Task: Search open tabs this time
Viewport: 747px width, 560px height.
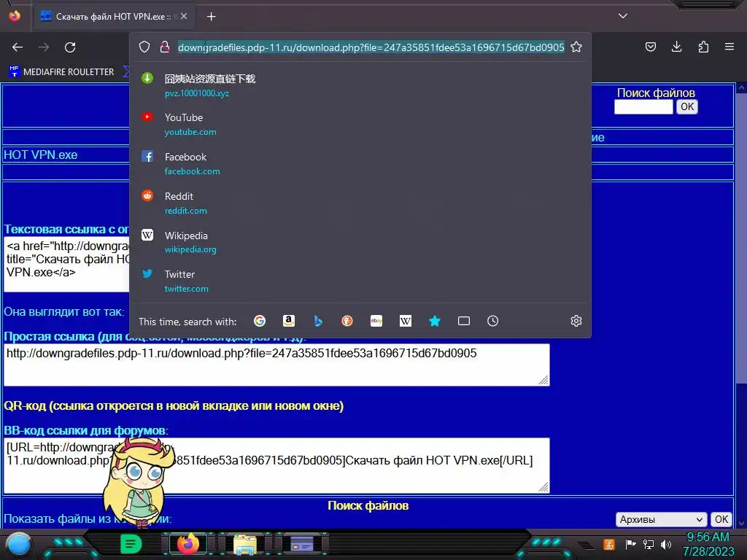Action: click(463, 321)
